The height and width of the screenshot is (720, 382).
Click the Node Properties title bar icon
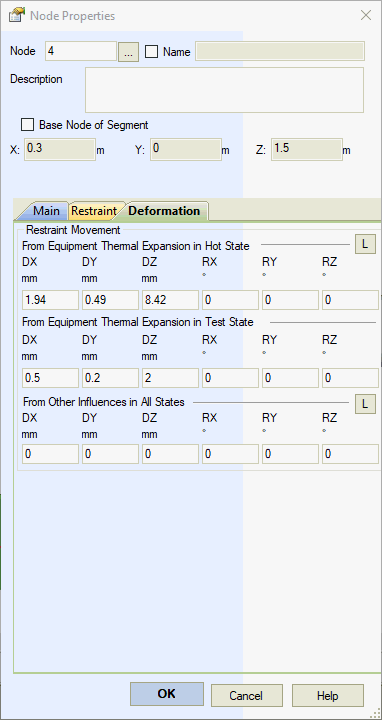coord(17,16)
